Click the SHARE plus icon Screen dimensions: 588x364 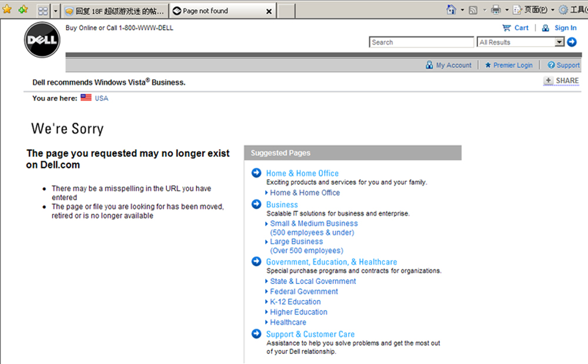pyautogui.click(x=548, y=80)
